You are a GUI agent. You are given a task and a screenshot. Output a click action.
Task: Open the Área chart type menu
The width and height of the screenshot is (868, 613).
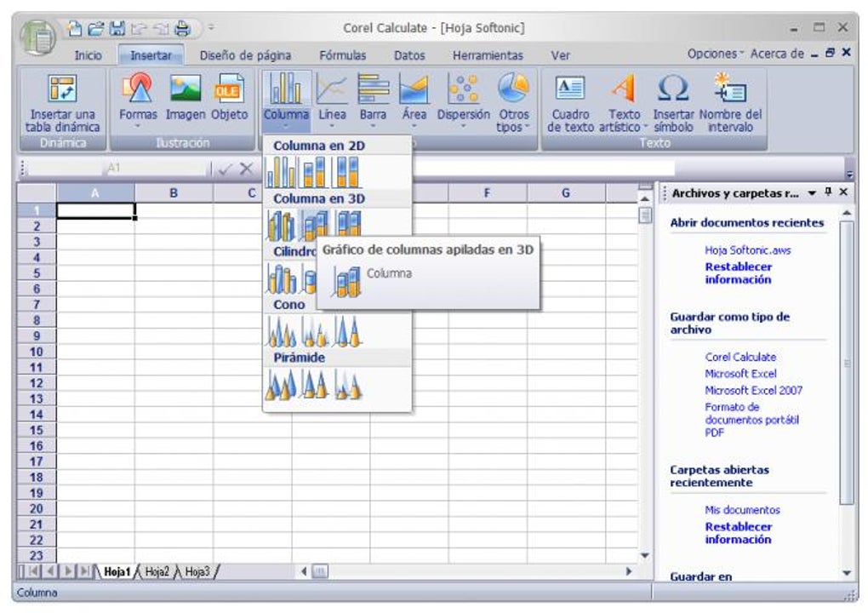pos(414,100)
